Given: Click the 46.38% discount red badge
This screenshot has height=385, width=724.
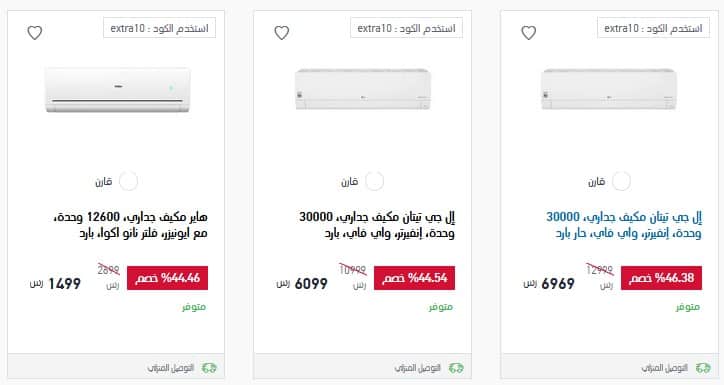Looking at the screenshot, I should 661,278.
